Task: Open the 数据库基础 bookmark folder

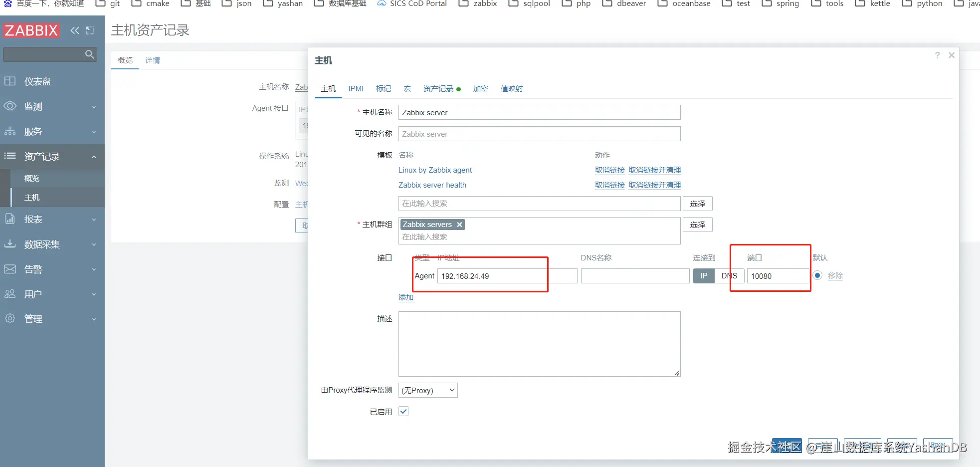Action: click(x=340, y=3)
